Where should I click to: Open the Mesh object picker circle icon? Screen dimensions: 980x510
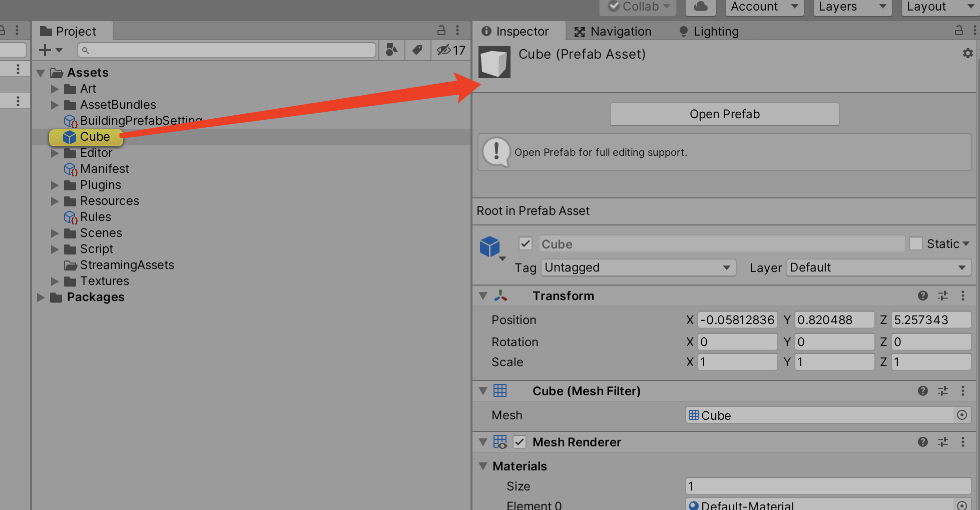tap(962, 415)
